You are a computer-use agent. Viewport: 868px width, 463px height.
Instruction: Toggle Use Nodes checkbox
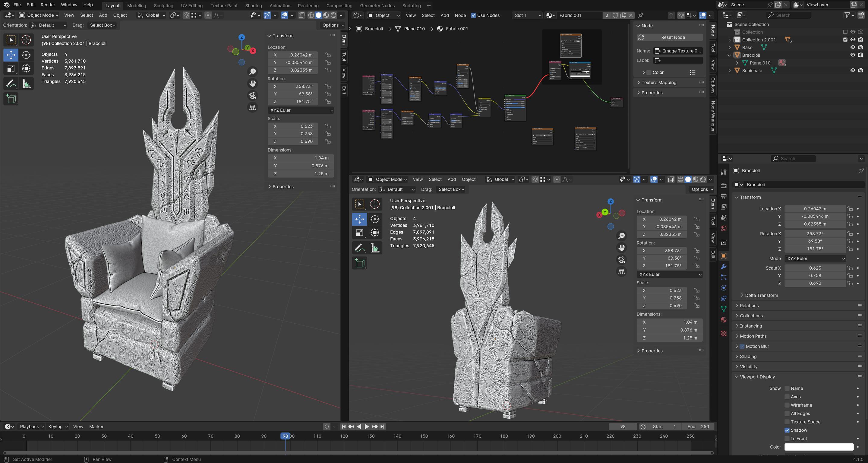tap(473, 15)
